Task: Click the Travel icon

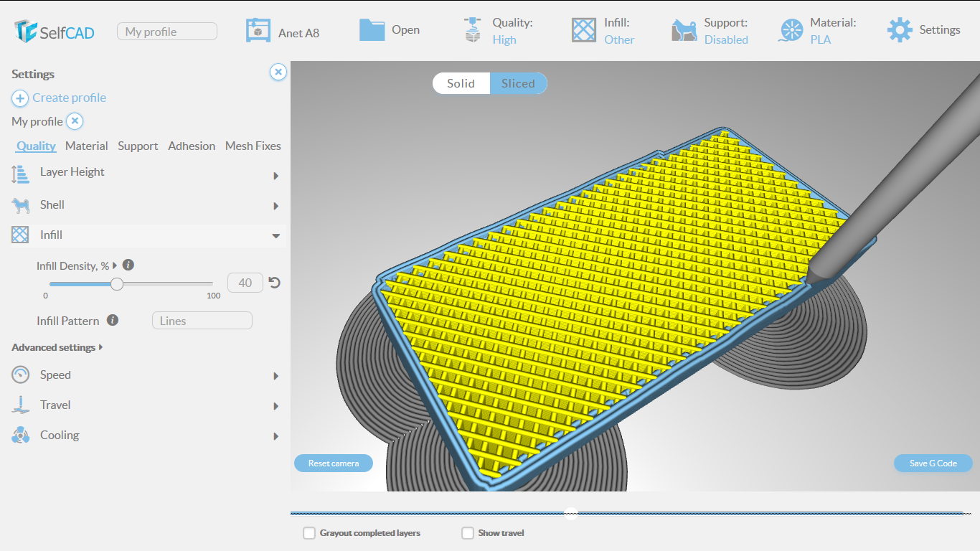Action: pos(20,405)
